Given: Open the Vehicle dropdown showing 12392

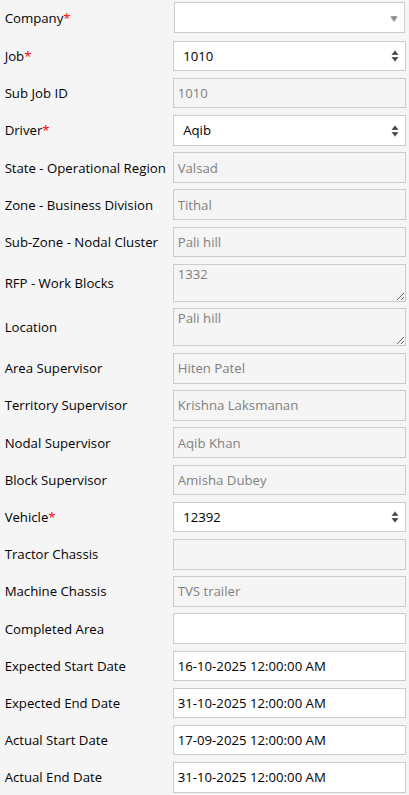Looking at the screenshot, I should [289, 517].
